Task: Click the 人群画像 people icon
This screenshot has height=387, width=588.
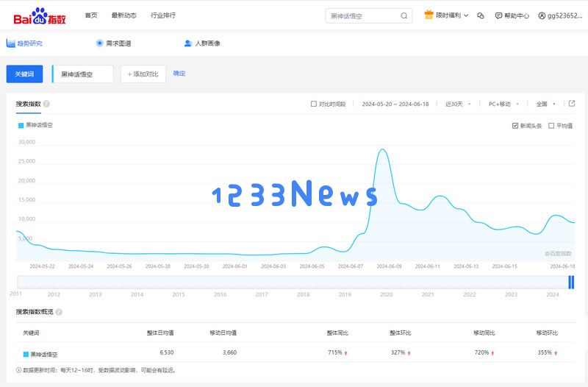Action: click(x=188, y=43)
